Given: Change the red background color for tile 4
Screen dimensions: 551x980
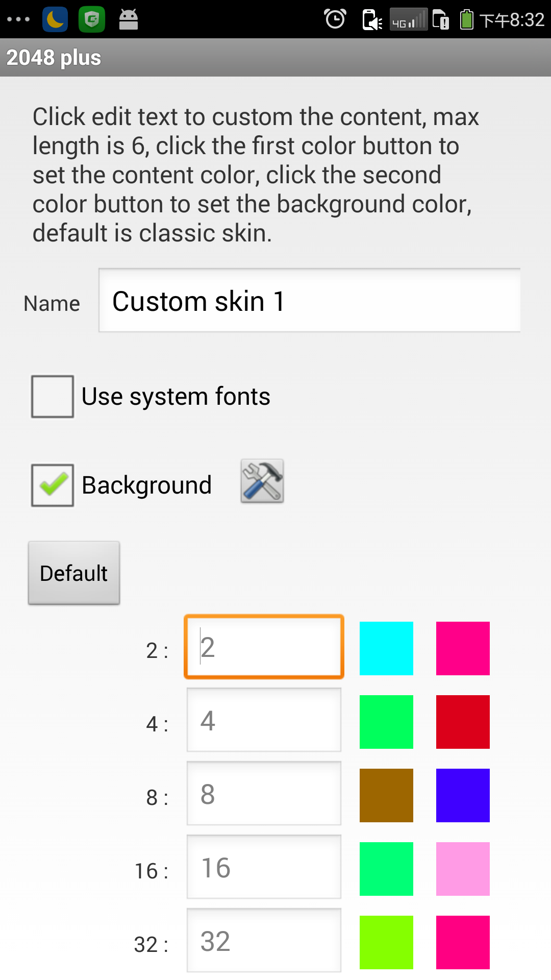Looking at the screenshot, I should coord(463,722).
